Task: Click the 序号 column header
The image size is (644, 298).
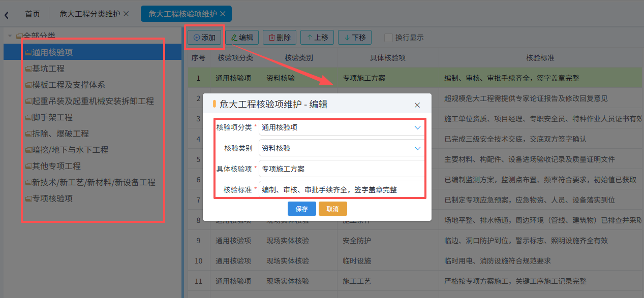Action: click(198, 58)
